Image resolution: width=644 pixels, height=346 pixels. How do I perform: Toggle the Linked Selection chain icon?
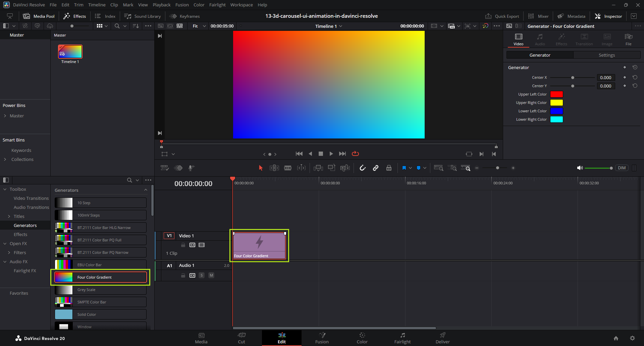tap(376, 168)
